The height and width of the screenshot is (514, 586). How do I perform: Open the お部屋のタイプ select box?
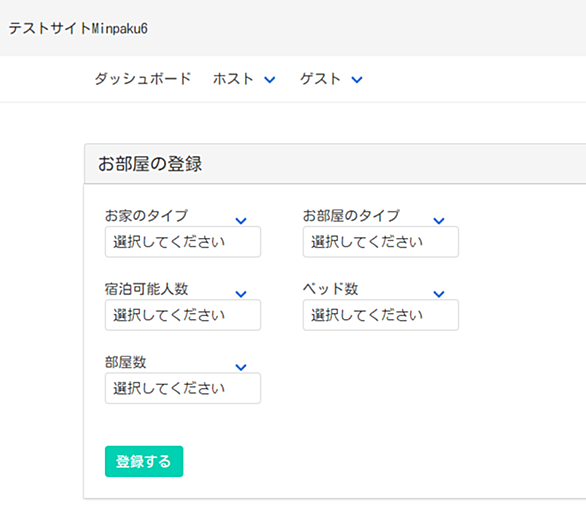(381, 242)
